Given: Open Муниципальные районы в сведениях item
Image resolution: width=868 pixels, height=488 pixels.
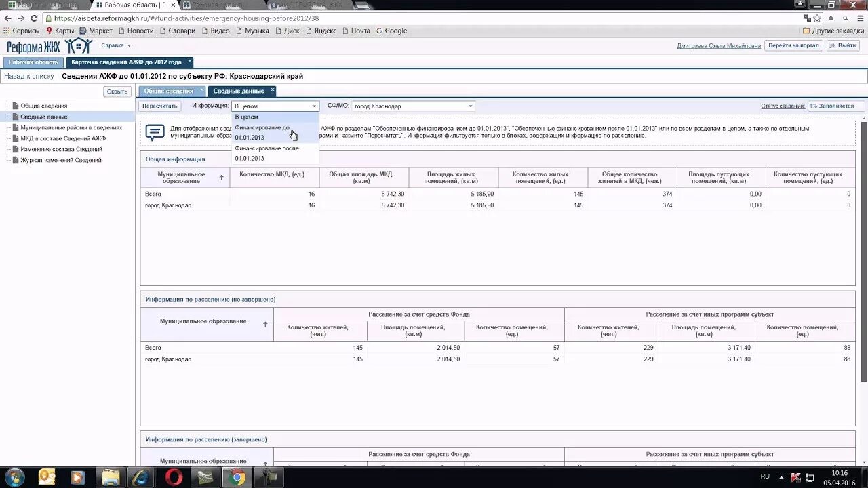Looking at the screenshot, I should (x=71, y=127).
